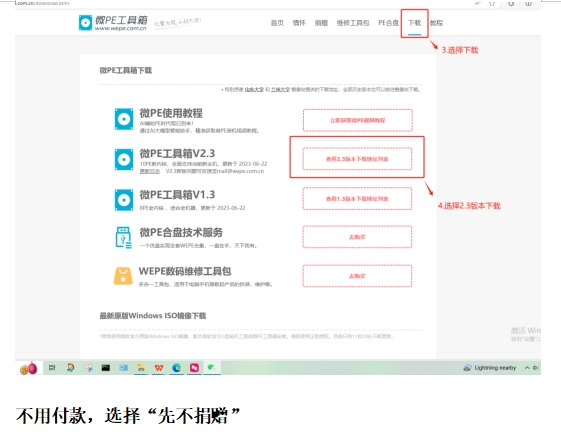Click the 微PE工具箱 logo in header

tap(113, 23)
